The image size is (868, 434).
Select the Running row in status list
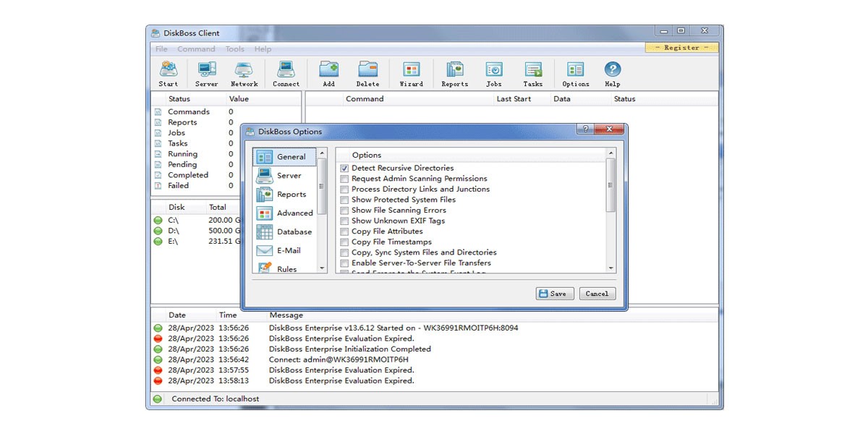pos(226,154)
